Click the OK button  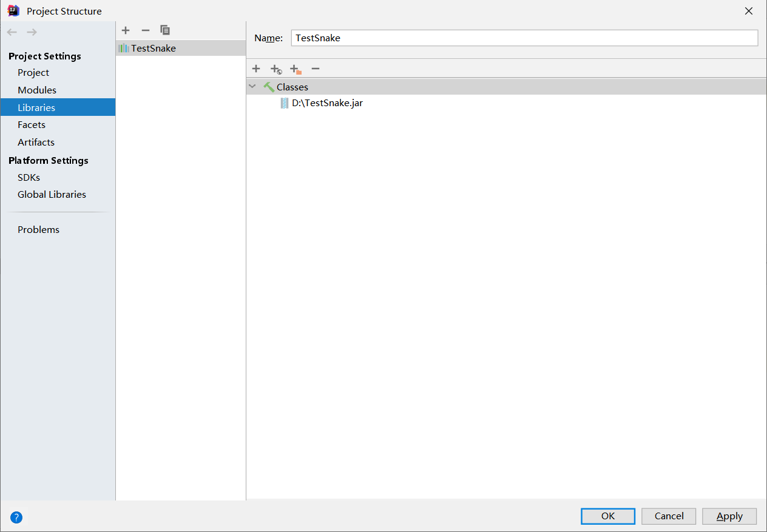tap(608, 516)
